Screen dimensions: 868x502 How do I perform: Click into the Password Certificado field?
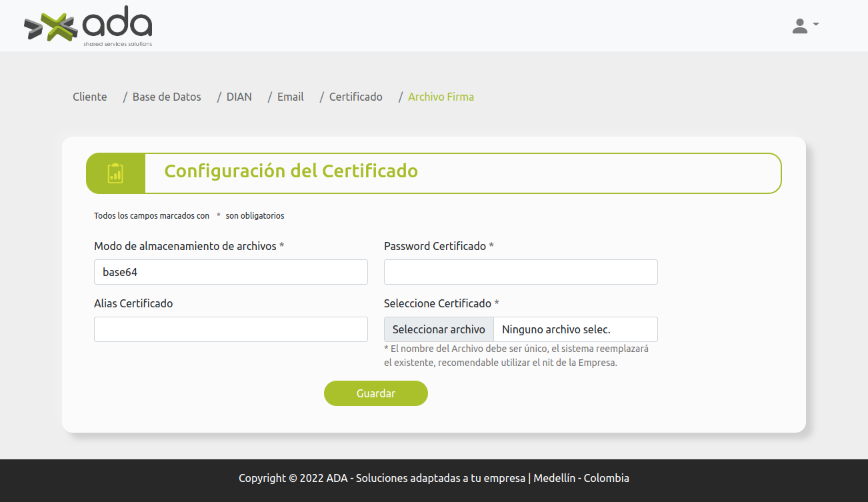[521, 272]
